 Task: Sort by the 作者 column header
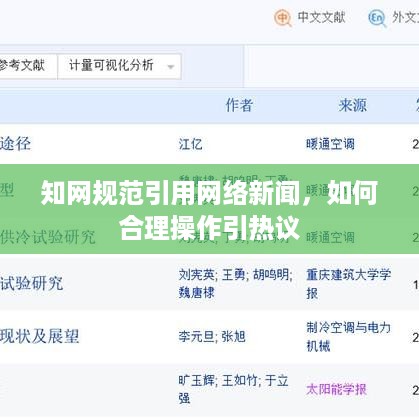pyautogui.click(x=239, y=106)
